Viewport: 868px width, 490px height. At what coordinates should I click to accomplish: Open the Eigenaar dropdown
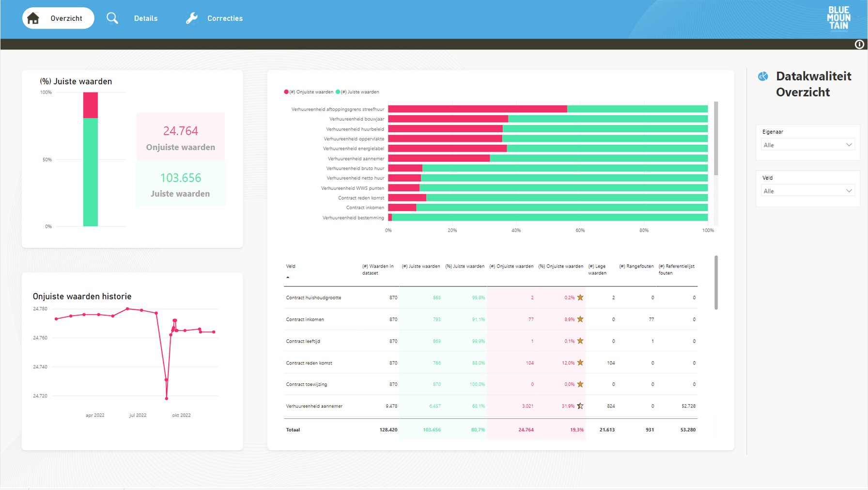807,145
